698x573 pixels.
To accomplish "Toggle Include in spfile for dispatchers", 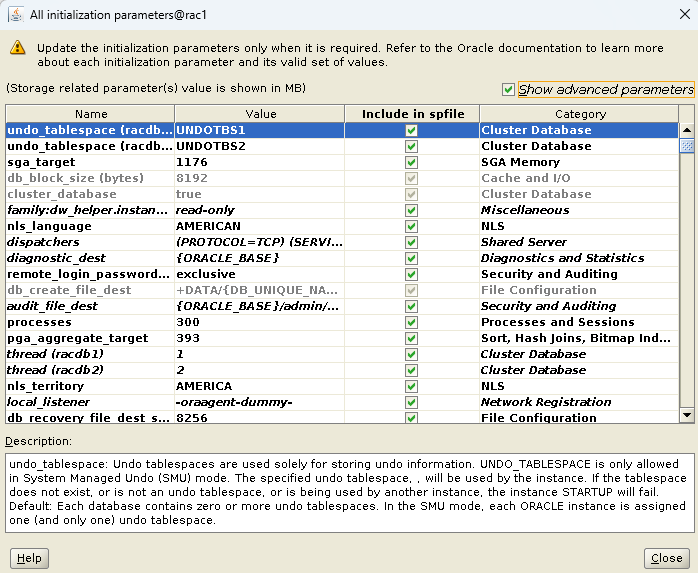I will coord(411,243).
